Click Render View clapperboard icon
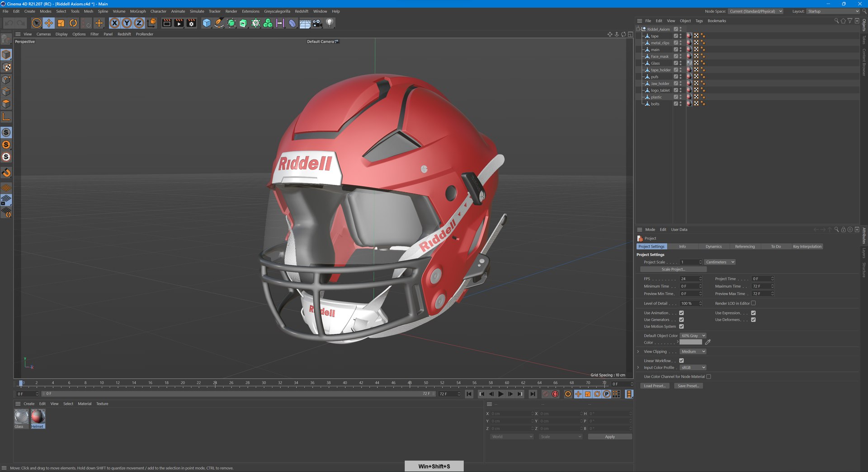The height and width of the screenshot is (472, 868). point(167,23)
